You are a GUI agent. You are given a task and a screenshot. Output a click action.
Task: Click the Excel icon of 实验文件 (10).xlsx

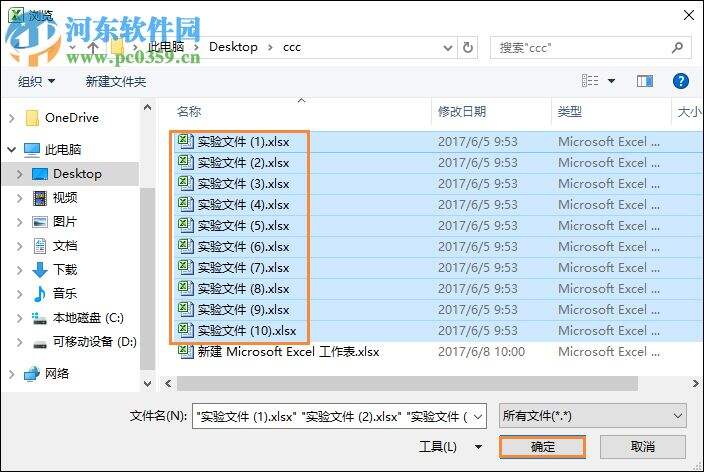(185, 330)
